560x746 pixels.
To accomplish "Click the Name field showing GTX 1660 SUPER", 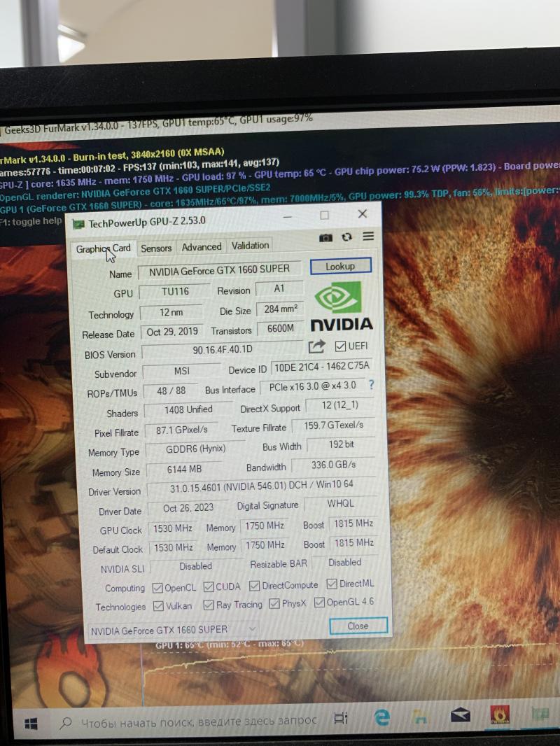I will (x=219, y=270).
